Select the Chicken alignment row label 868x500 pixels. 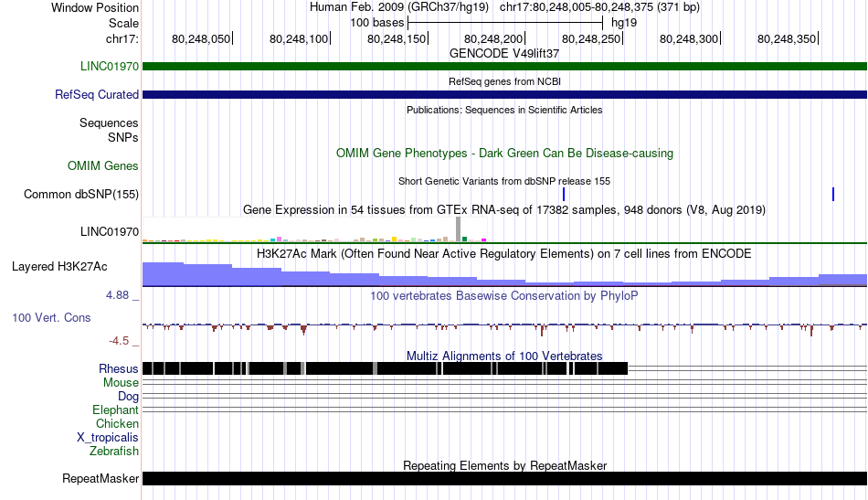click(117, 423)
